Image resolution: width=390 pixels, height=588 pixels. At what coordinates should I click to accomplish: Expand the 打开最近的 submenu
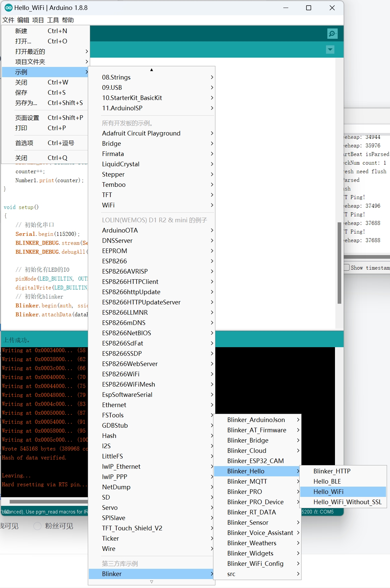point(45,51)
